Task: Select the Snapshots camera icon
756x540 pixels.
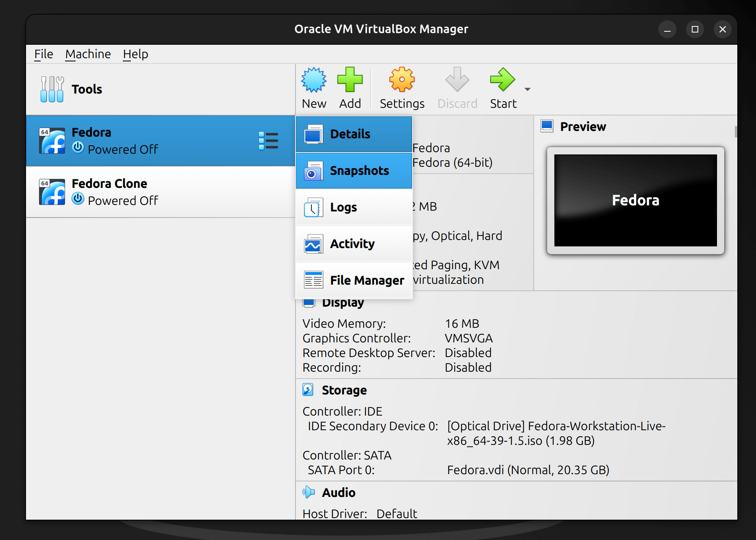Action: (x=312, y=170)
